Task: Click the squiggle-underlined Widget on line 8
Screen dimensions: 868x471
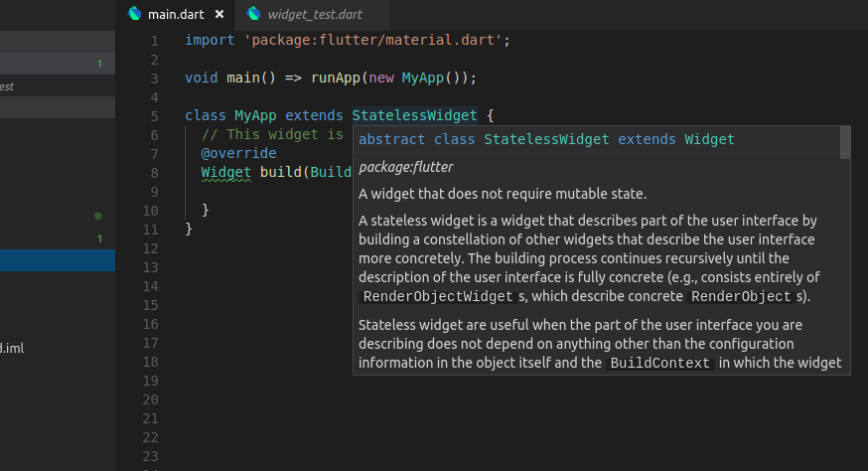Action: click(226, 172)
